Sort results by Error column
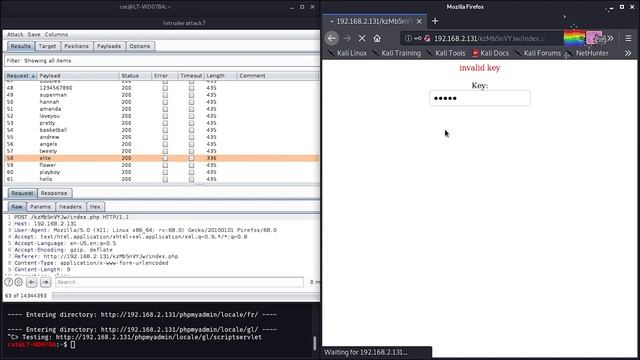 (164, 76)
